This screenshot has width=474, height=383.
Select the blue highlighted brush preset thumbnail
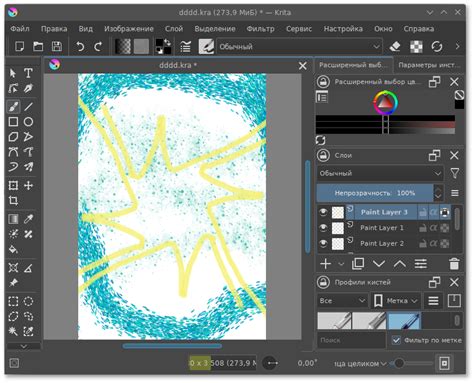pyautogui.click(x=404, y=321)
